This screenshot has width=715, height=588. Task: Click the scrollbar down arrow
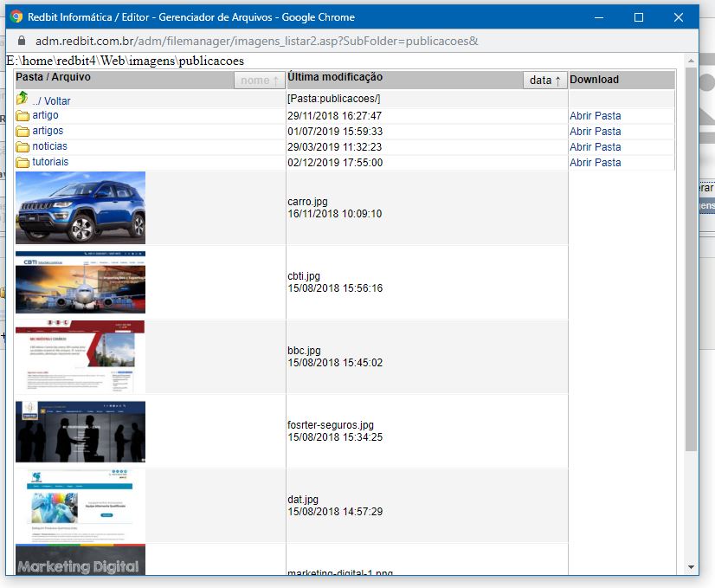pos(691,567)
